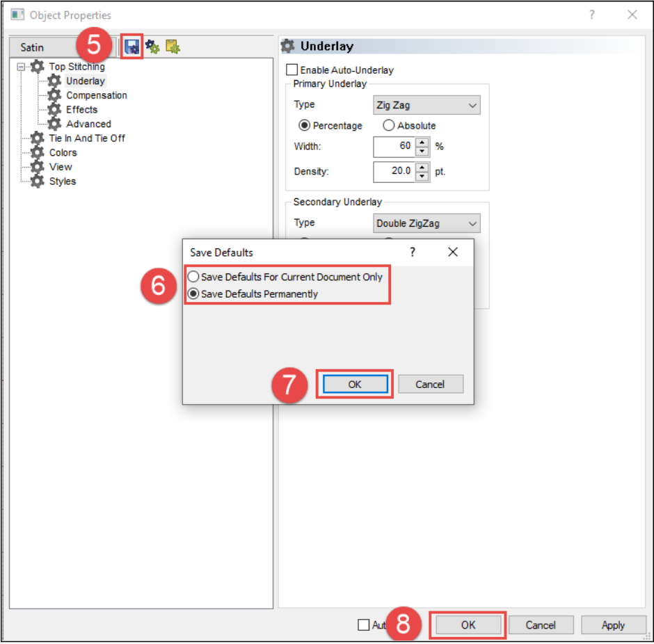This screenshot has height=644, width=654.
Task: Click the gear icon next to Colors
Action: tap(35, 152)
